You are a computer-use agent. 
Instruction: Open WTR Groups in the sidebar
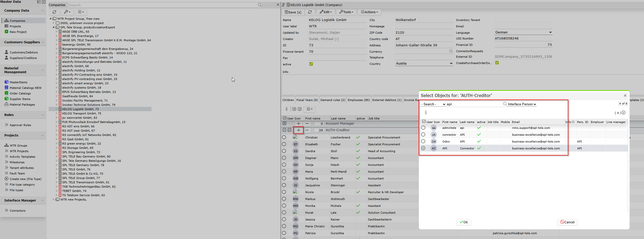click(18, 146)
